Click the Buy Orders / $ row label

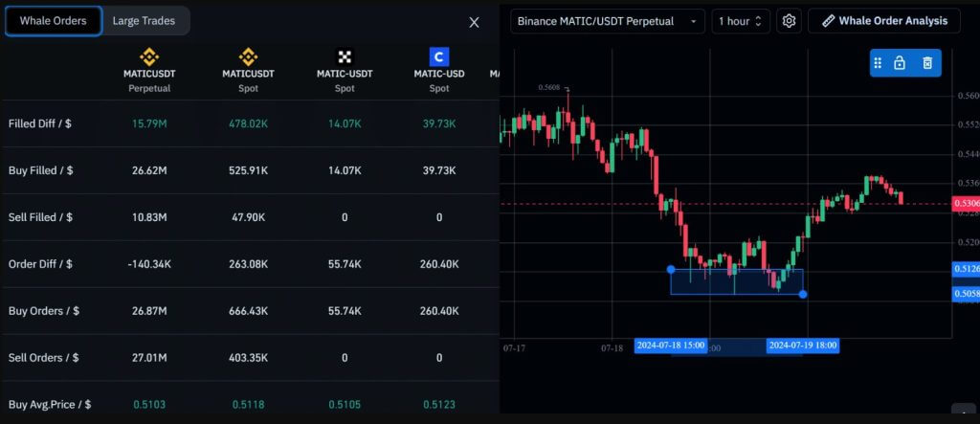coord(44,311)
